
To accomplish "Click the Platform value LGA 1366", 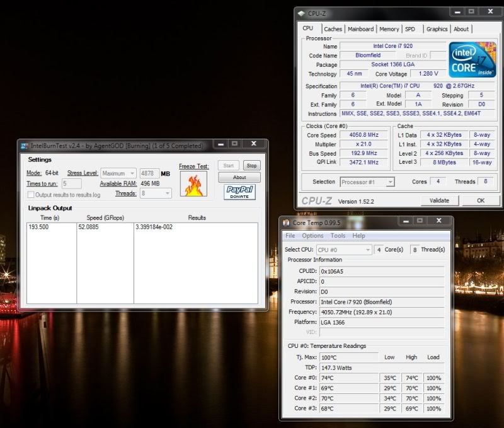I will click(x=382, y=322).
